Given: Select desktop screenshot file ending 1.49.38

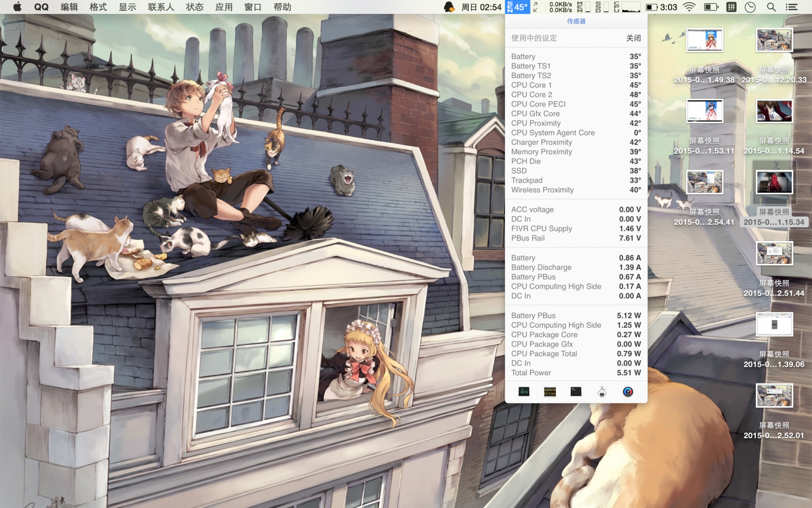Looking at the screenshot, I should pos(704,56).
